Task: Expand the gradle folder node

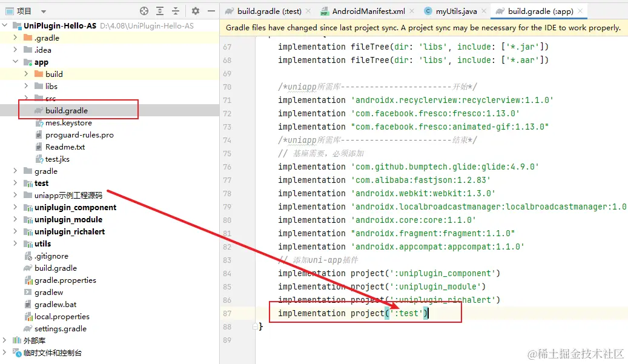Action: (x=15, y=171)
